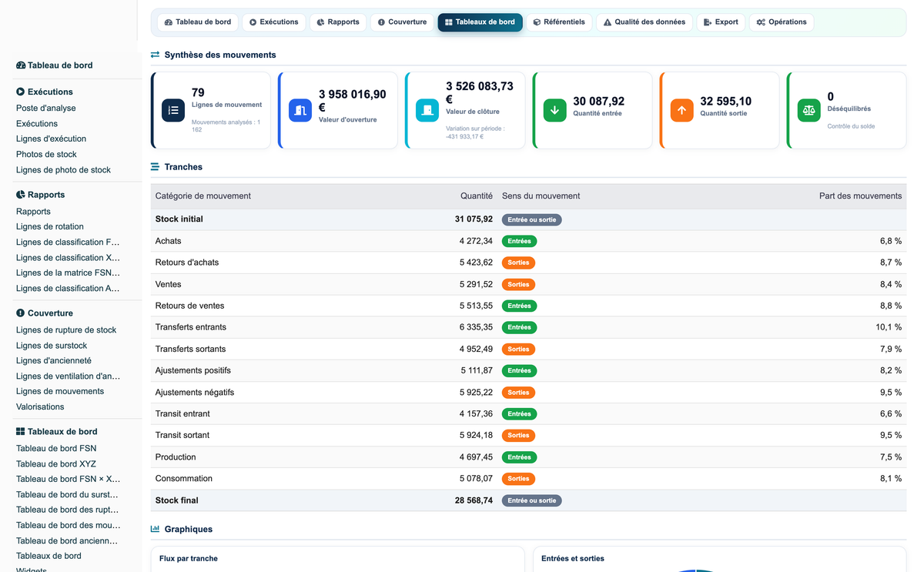Switch to the Couverture top tab
The width and height of the screenshot is (924, 572).
(402, 22)
